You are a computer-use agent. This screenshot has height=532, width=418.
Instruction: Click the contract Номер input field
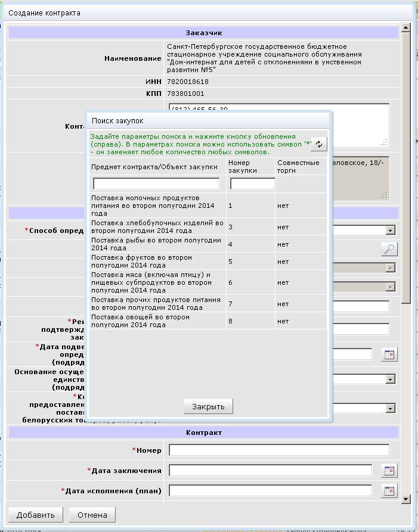point(279,450)
